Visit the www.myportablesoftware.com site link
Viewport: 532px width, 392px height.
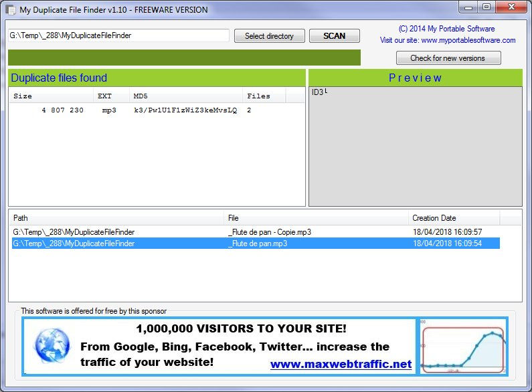coord(468,40)
